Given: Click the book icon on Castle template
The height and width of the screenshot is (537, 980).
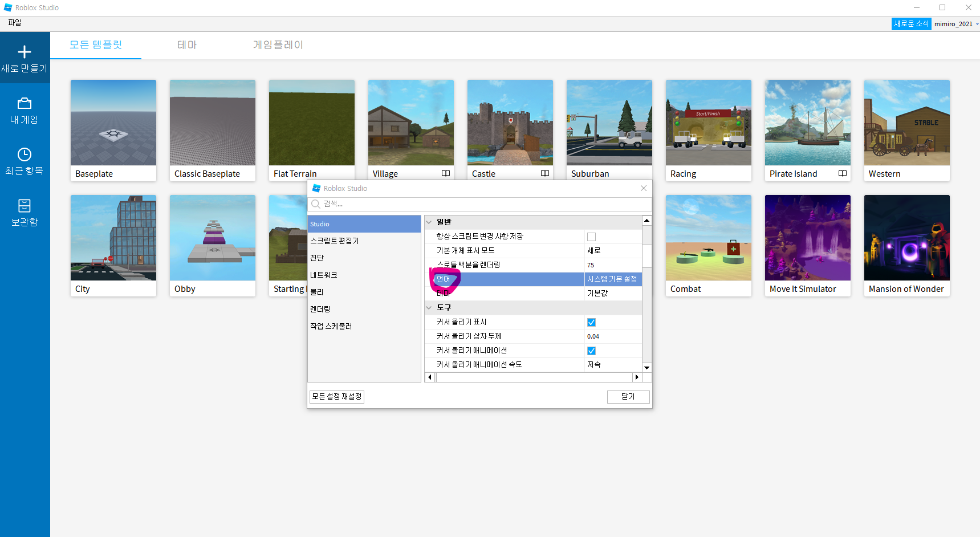Looking at the screenshot, I should 545,173.
